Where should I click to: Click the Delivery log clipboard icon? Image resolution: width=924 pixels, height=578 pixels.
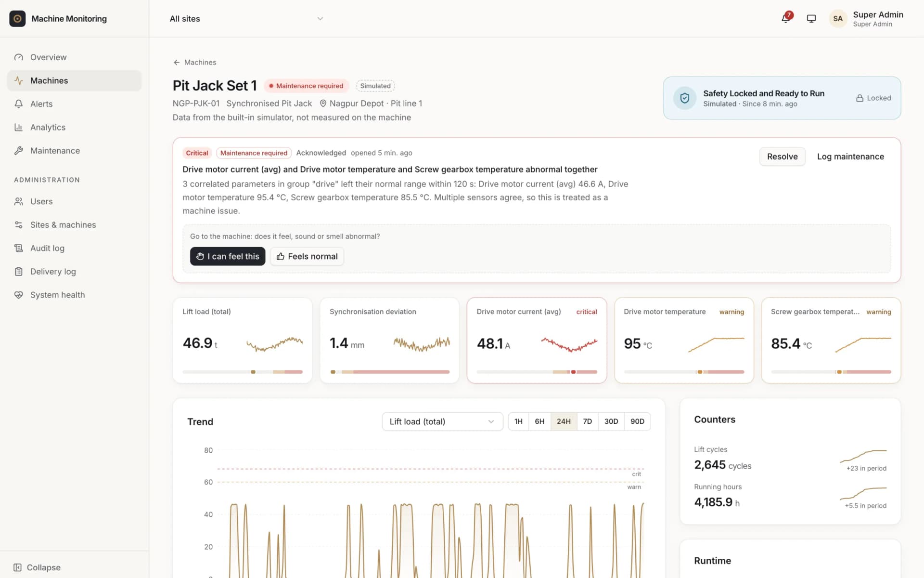tap(19, 272)
